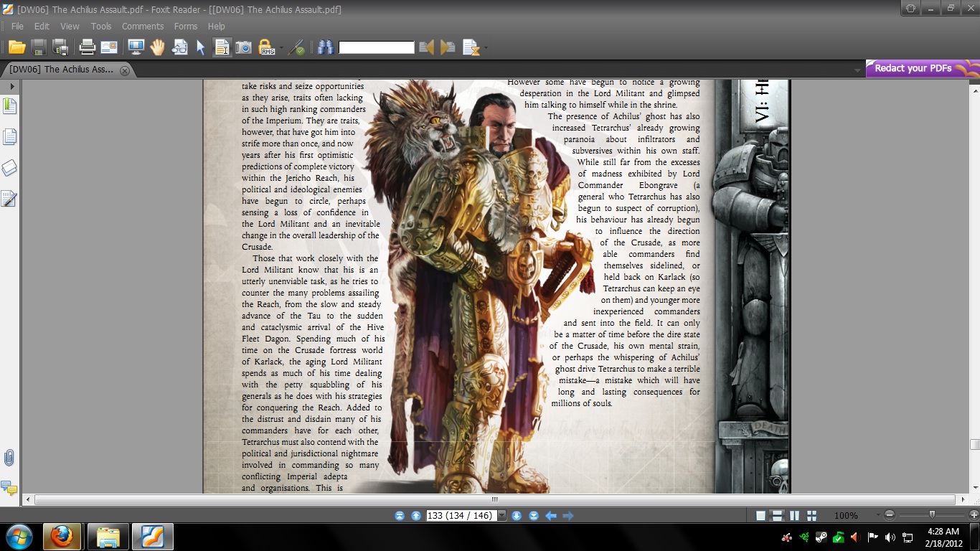Open the Windows Start menu
Screen dimensions: 980x551
(19, 537)
